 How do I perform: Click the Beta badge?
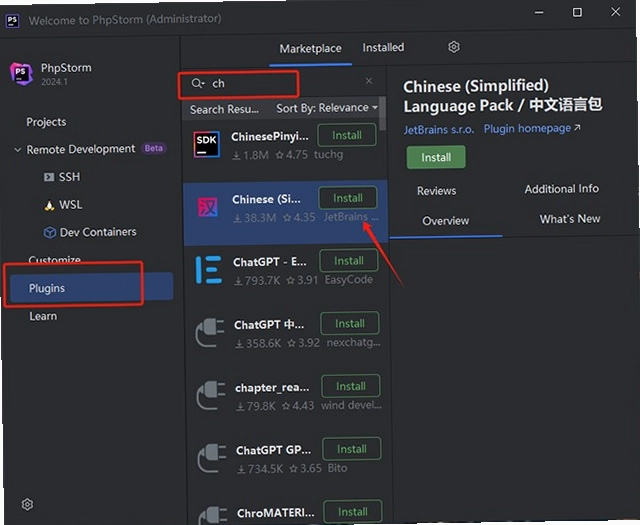tap(153, 148)
